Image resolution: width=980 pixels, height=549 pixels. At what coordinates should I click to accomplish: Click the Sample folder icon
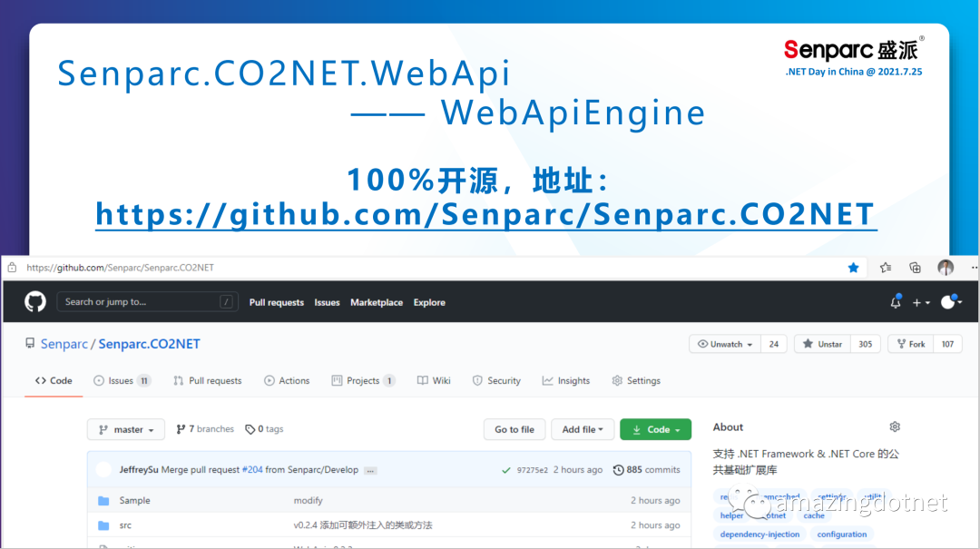(103, 501)
